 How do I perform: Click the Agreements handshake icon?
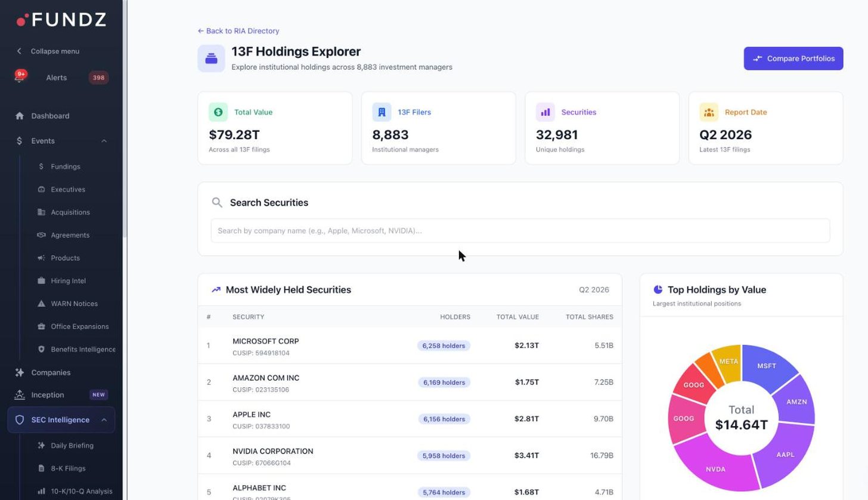[41, 235]
